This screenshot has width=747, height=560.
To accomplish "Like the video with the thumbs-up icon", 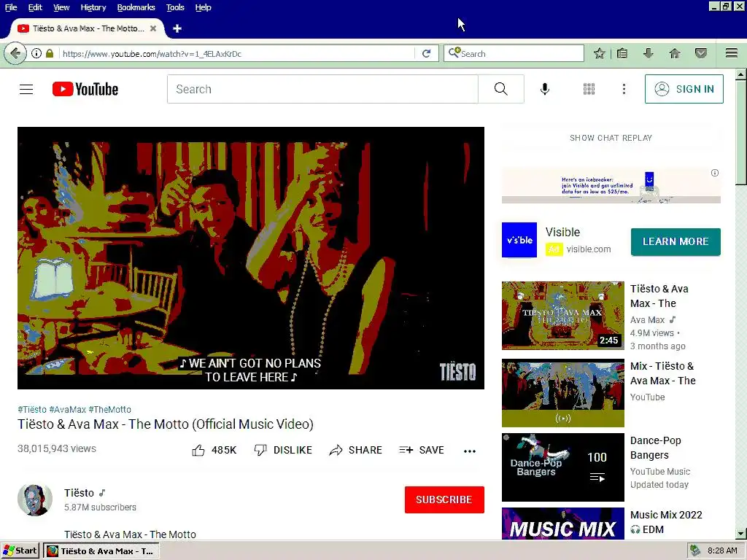I will point(198,450).
